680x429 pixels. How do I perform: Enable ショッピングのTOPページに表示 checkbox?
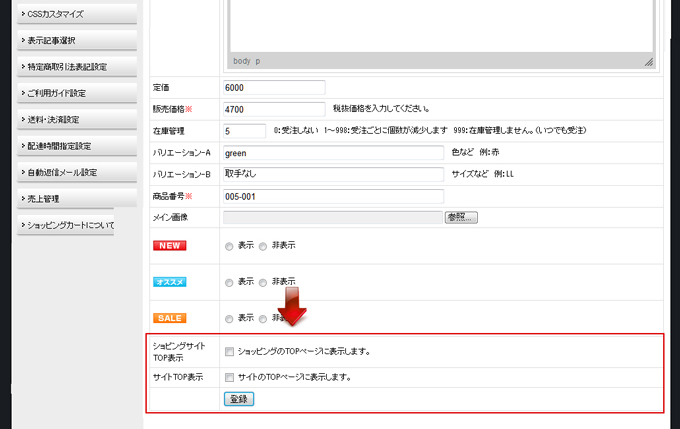click(x=230, y=351)
